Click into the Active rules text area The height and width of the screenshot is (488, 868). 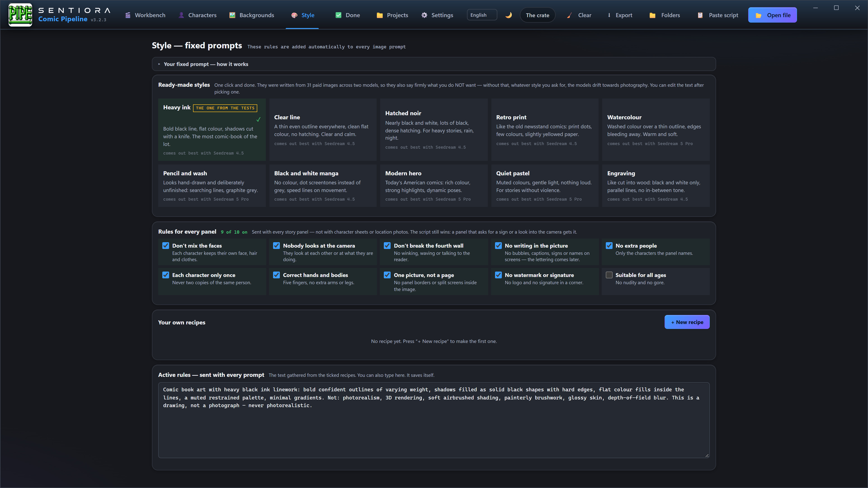point(434,420)
